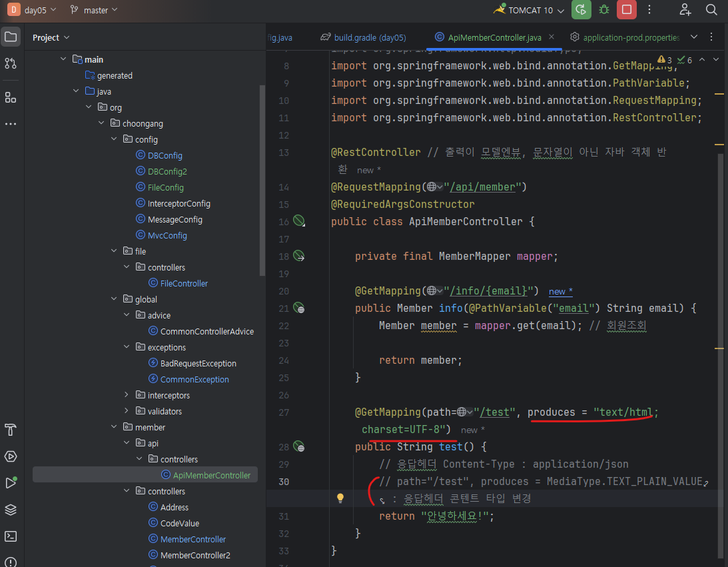This screenshot has width=728, height=567.
Task: Close the ApiMemberController.java tab
Action: (551, 37)
